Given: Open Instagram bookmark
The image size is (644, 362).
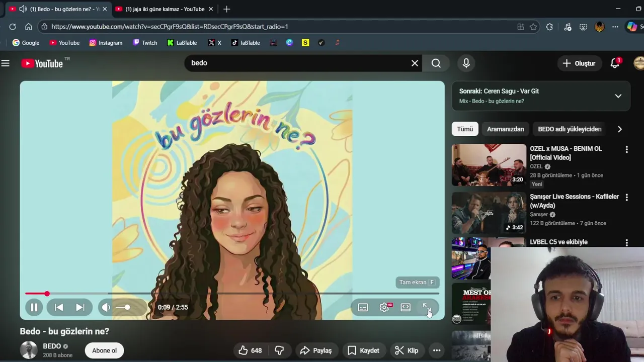Looking at the screenshot, I should coord(106,43).
